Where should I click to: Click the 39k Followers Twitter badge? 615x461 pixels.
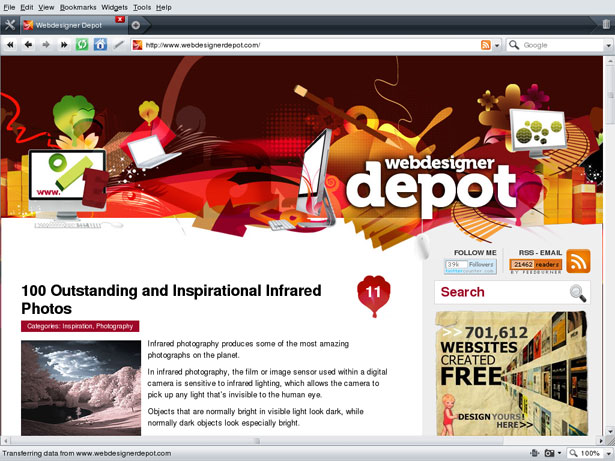coord(470,266)
